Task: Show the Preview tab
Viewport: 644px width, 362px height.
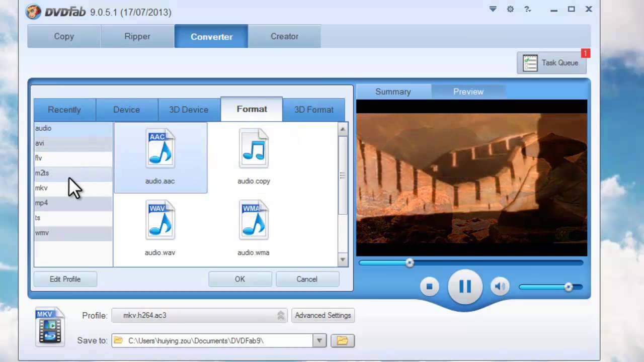Action: 468,92
